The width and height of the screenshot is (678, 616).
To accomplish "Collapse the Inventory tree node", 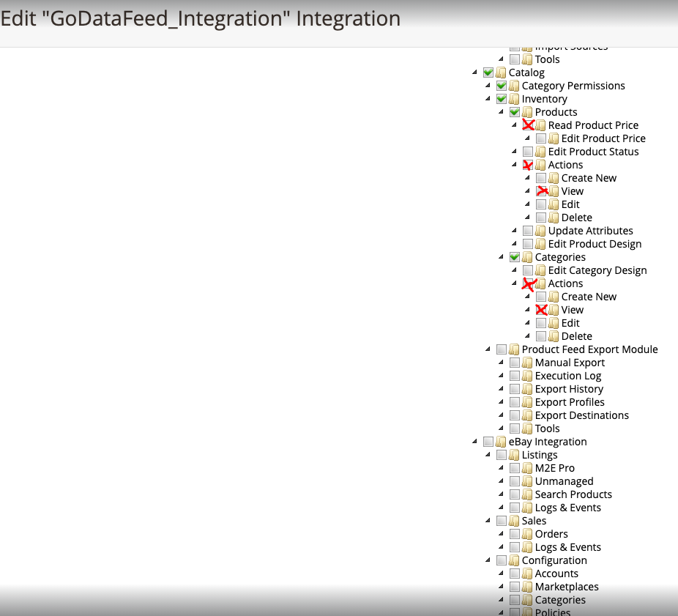I will click(x=488, y=98).
